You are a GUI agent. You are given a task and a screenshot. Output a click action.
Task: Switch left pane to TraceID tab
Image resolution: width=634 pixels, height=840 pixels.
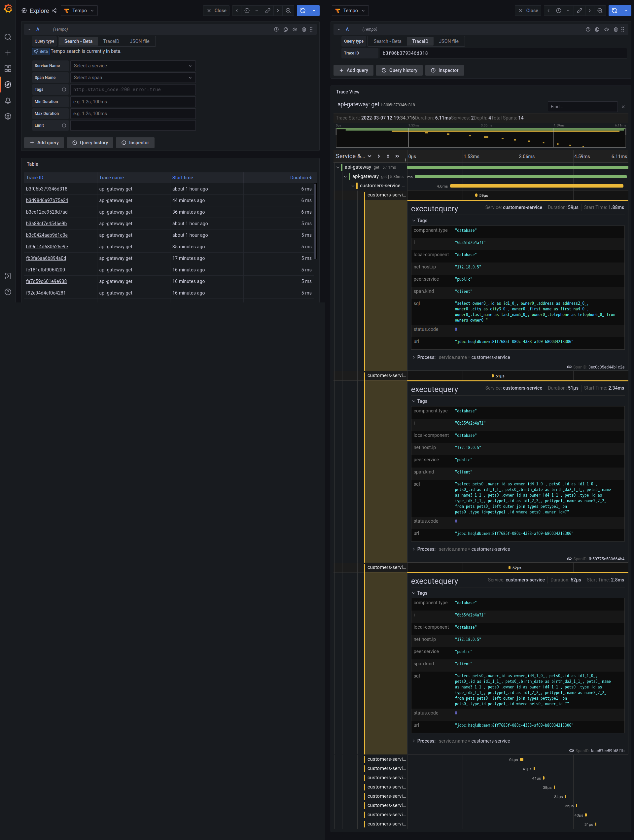111,41
